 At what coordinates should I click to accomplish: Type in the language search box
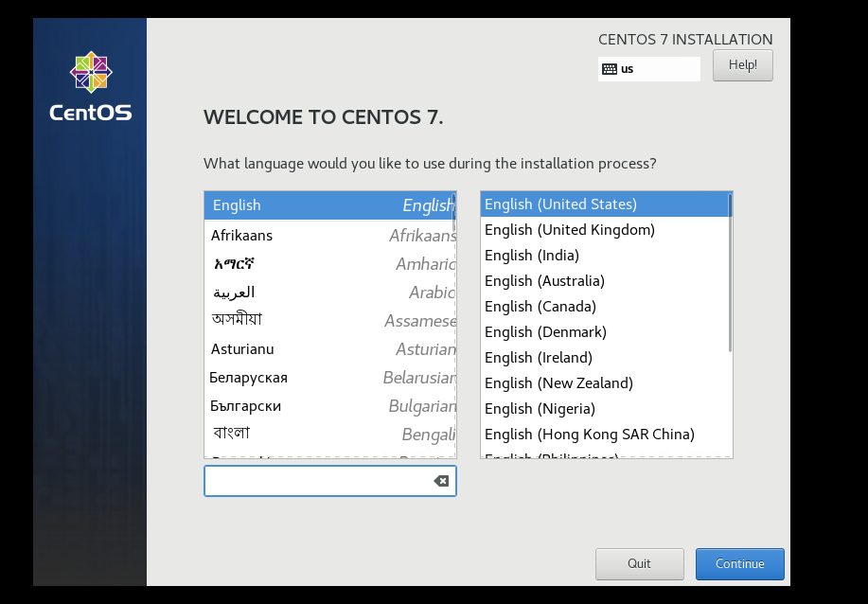click(318, 481)
